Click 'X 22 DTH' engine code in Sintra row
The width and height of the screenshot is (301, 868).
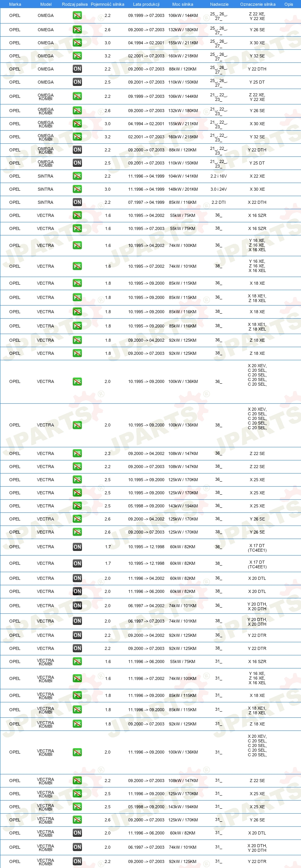tap(257, 202)
